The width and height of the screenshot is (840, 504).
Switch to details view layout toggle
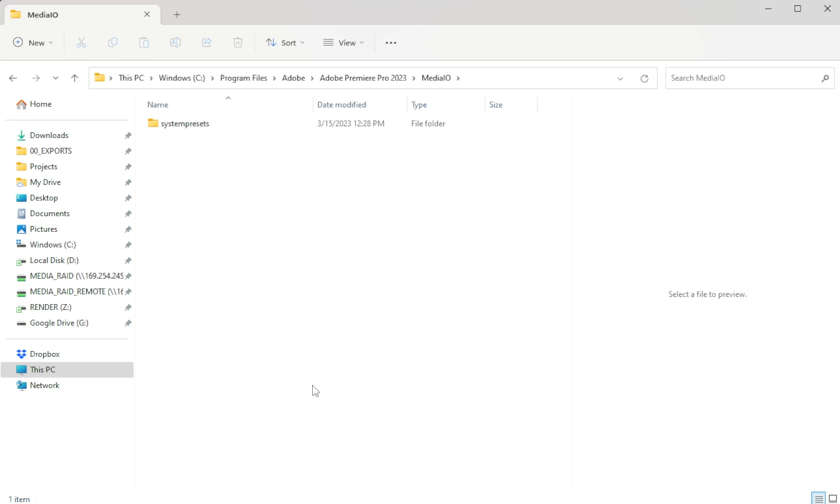(818, 499)
